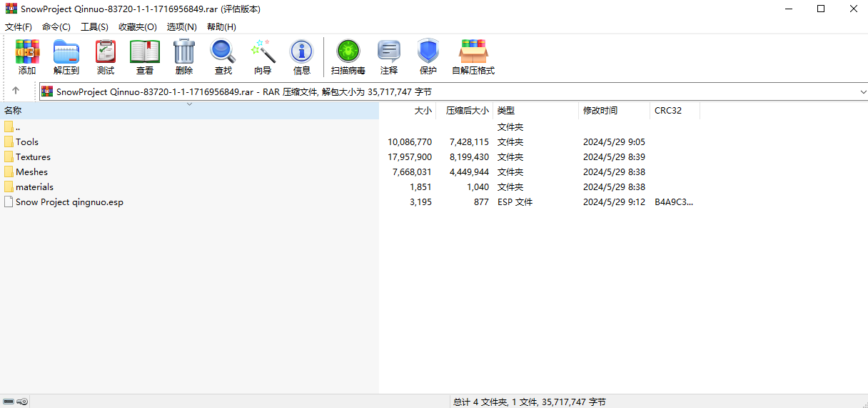Go up one level with the arrow button
Image resolution: width=868 pixels, height=408 pixels.
coord(16,91)
